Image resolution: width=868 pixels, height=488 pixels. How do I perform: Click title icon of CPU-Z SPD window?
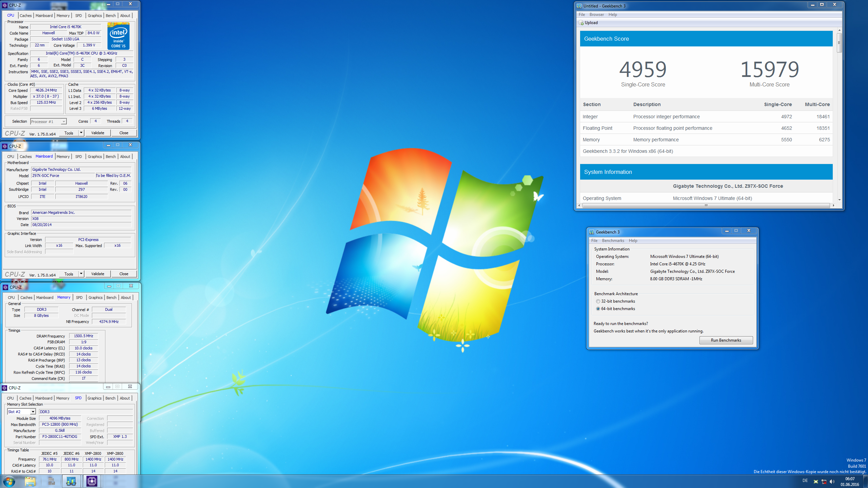[4, 388]
